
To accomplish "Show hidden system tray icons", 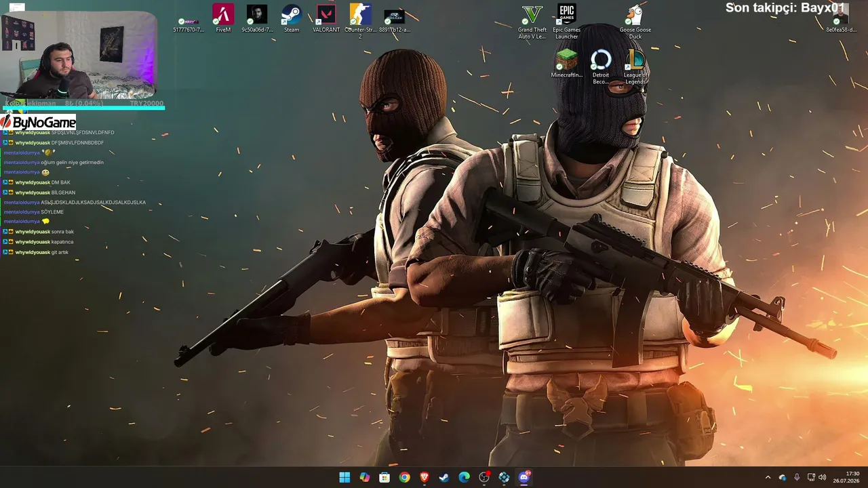I will [x=768, y=477].
